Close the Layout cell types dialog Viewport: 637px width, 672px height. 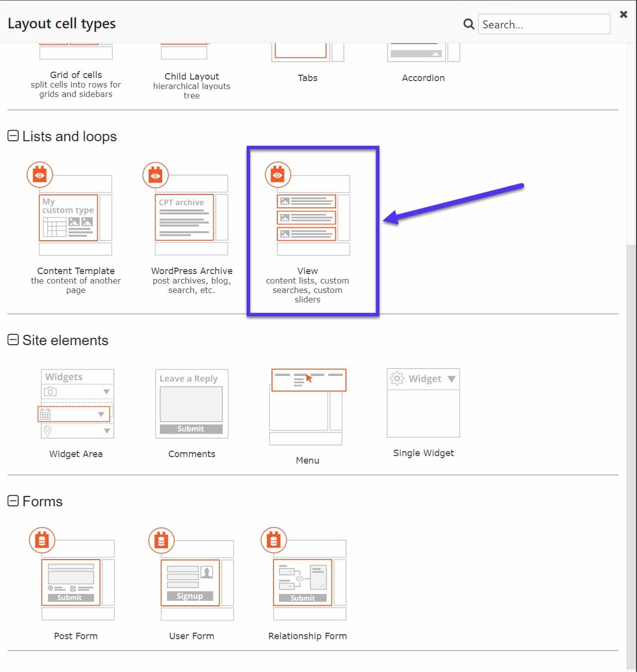623,14
